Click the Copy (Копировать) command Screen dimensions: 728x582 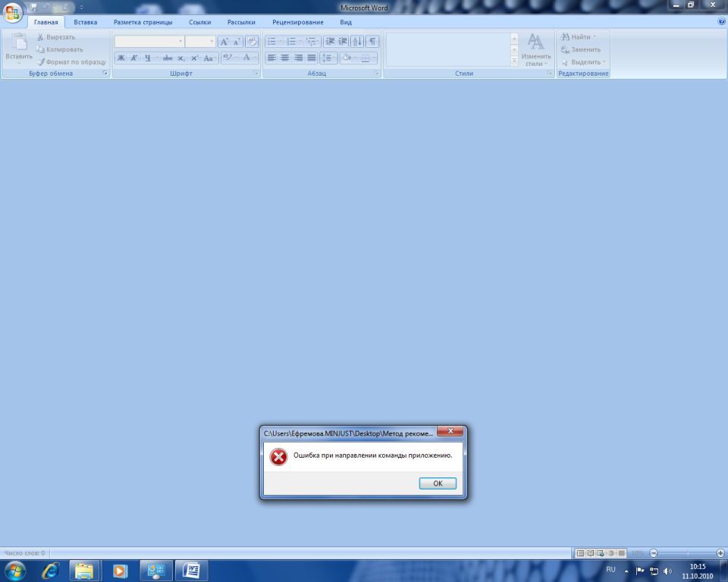(60, 49)
